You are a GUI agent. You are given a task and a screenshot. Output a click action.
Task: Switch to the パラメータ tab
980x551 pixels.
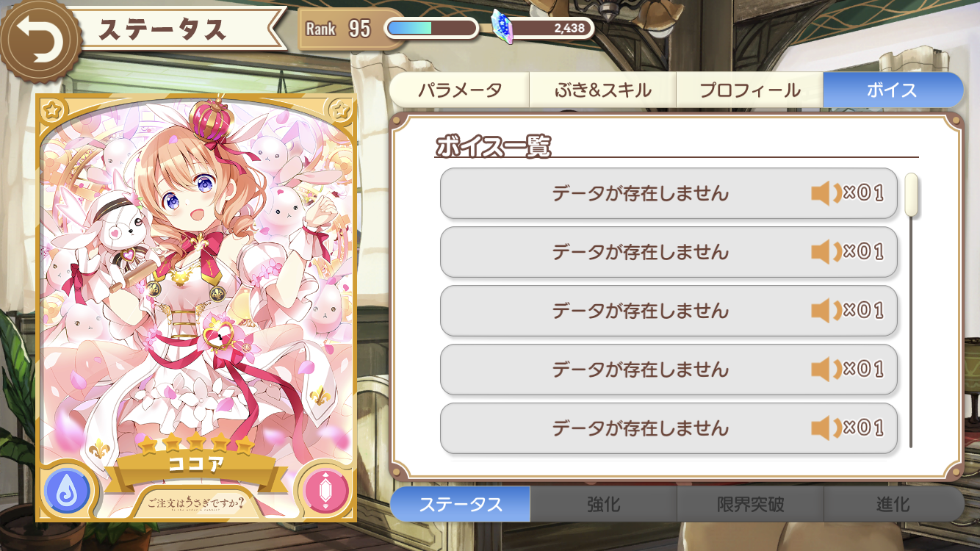pyautogui.click(x=459, y=90)
